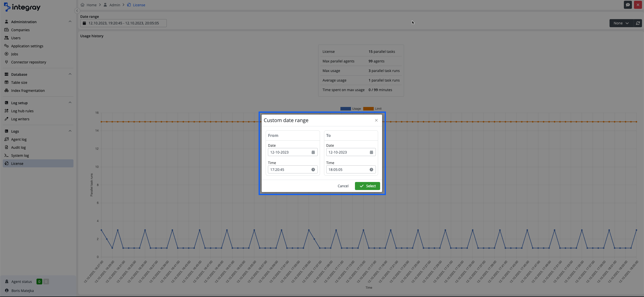The image size is (644, 297).
Task: Click the green agent status badge
Action: 39,282
